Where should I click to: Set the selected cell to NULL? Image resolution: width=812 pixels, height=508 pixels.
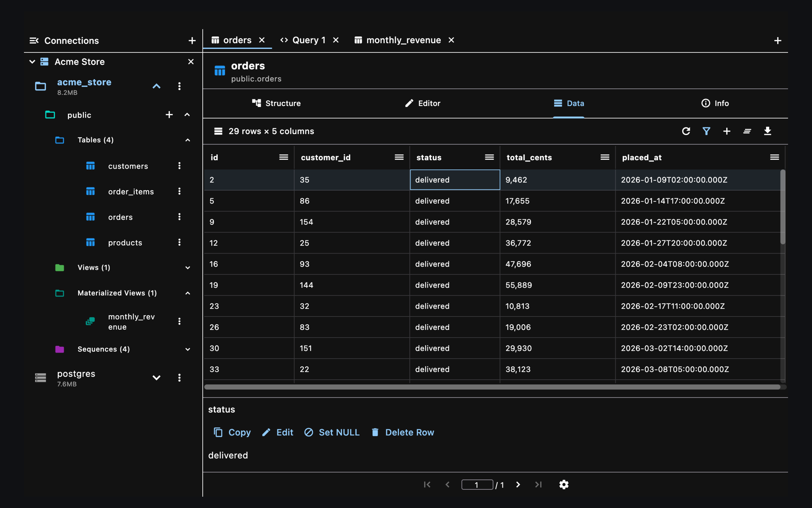(x=332, y=432)
